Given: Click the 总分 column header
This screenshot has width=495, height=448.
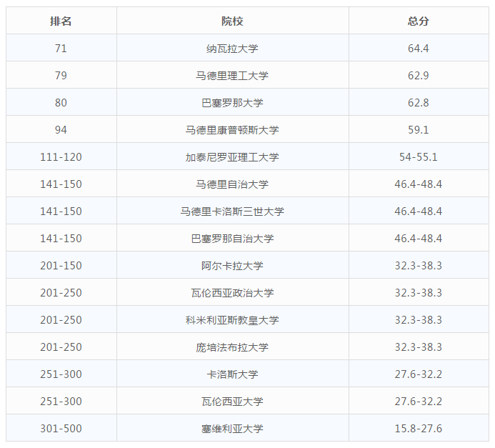Looking at the screenshot, I should click(419, 21).
